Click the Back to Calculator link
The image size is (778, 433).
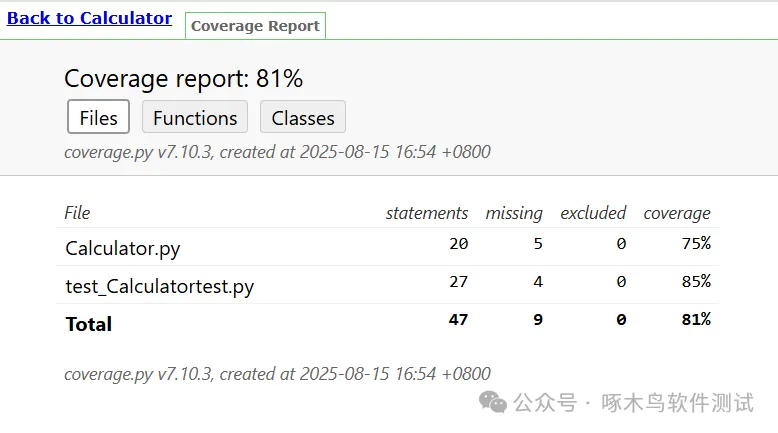coord(89,18)
